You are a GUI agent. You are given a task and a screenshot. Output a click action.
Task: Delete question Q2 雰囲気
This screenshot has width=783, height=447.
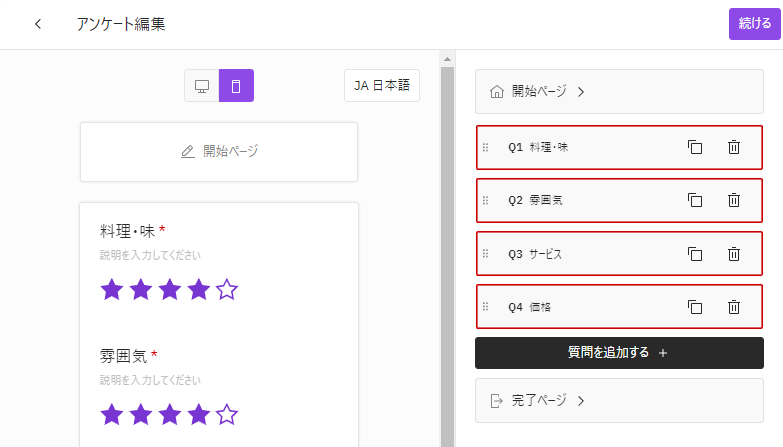pos(733,200)
